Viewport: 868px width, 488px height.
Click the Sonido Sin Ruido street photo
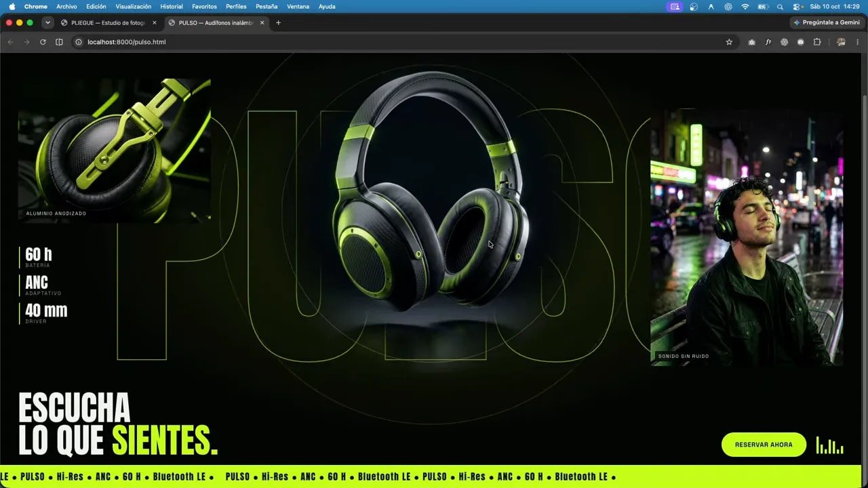747,237
